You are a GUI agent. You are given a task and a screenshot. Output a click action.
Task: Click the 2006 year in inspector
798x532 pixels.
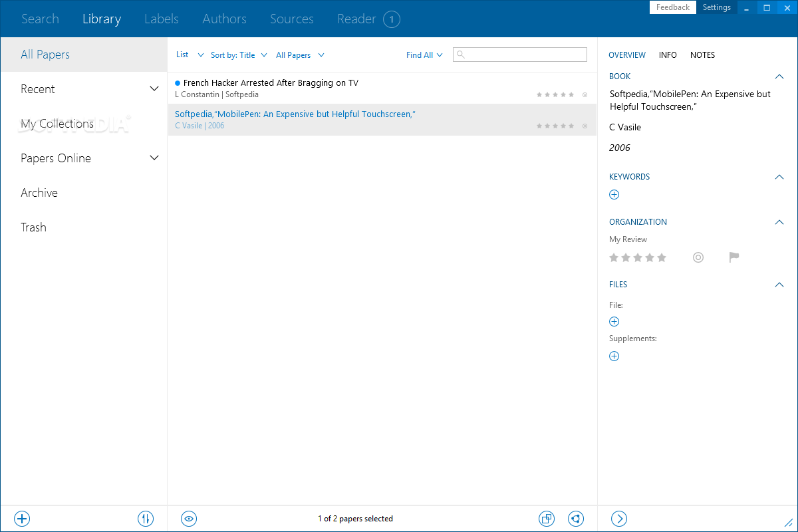point(620,148)
